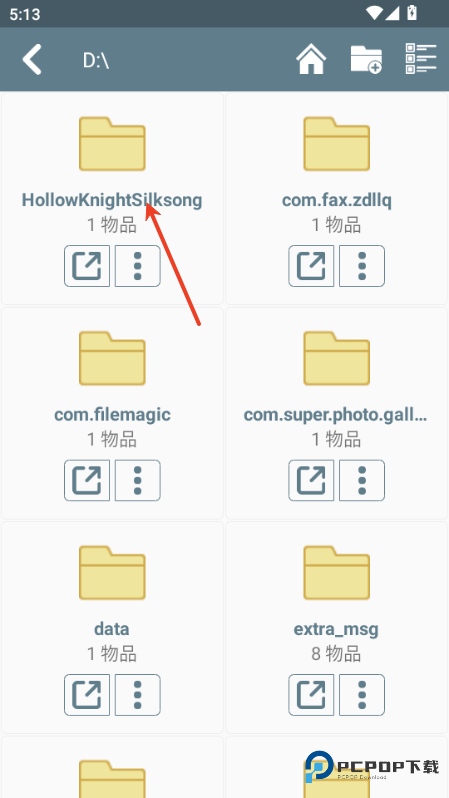
Task: Open share icon for data folder
Action: [87, 695]
